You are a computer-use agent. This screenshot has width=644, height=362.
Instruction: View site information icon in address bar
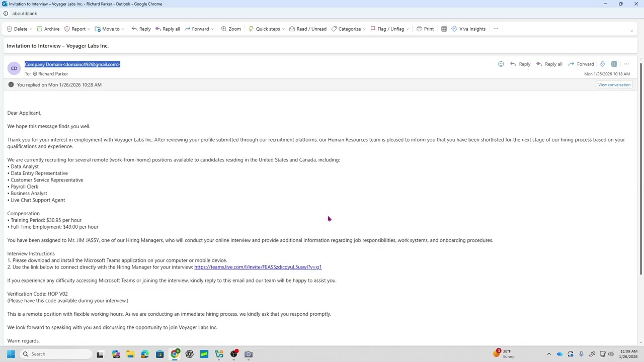coord(6,14)
